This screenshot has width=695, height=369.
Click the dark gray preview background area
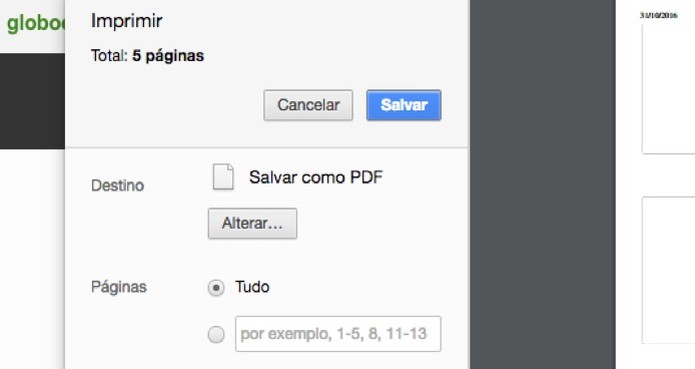(543, 184)
